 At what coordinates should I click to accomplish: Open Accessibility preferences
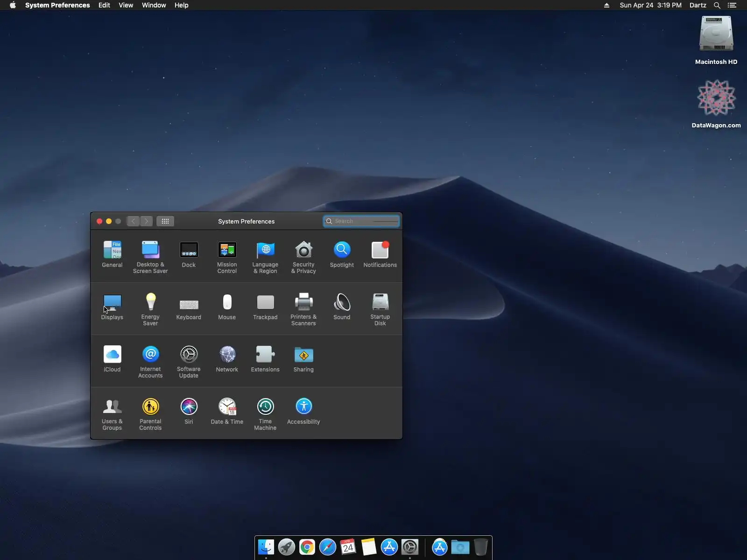[303, 411]
